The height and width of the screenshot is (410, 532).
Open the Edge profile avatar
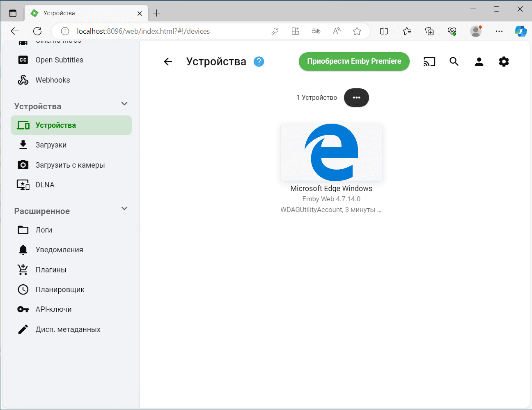pyautogui.click(x=476, y=31)
